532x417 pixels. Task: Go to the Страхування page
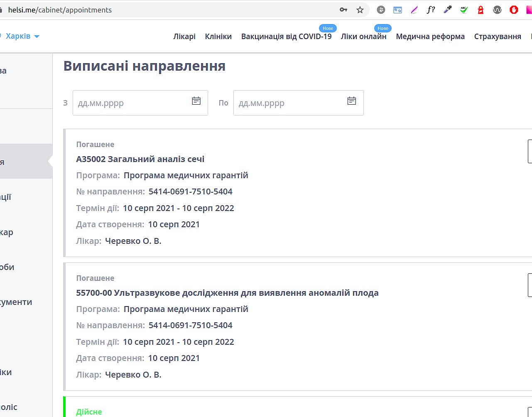tap(497, 37)
